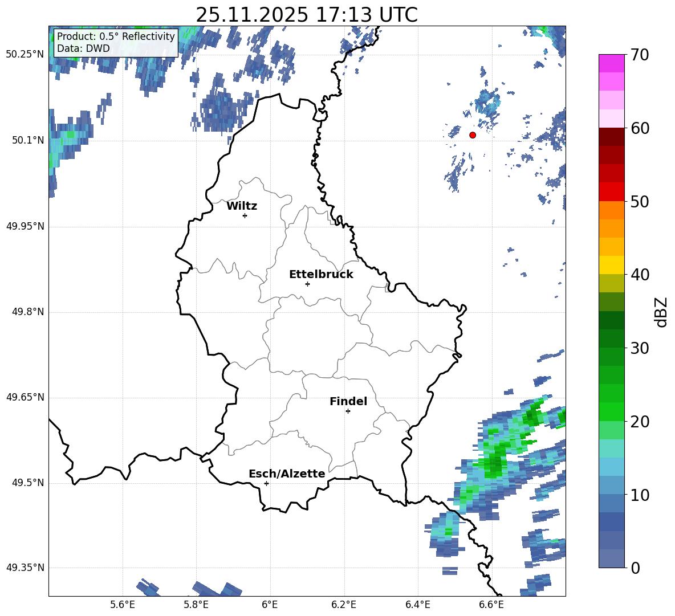
Task: Click the '50.1°N' latitude label
Action: (28, 140)
